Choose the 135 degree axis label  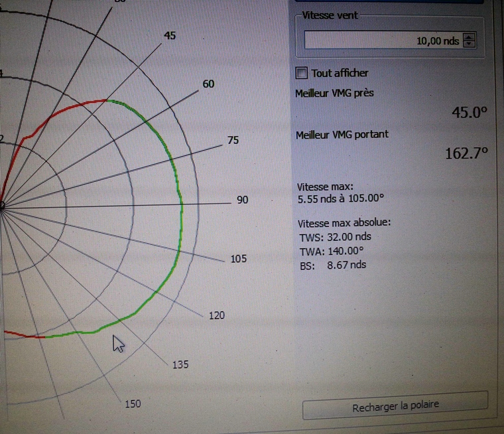pos(180,364)
